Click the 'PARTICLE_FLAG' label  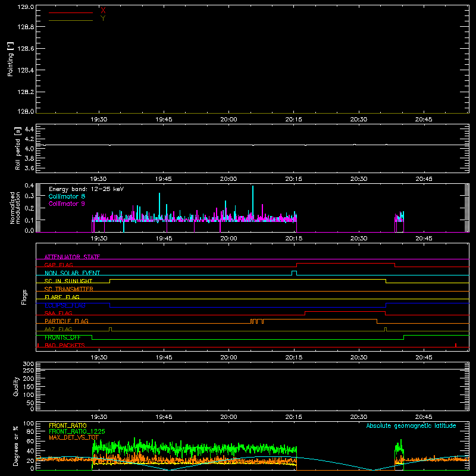click(x=67, y=321)
